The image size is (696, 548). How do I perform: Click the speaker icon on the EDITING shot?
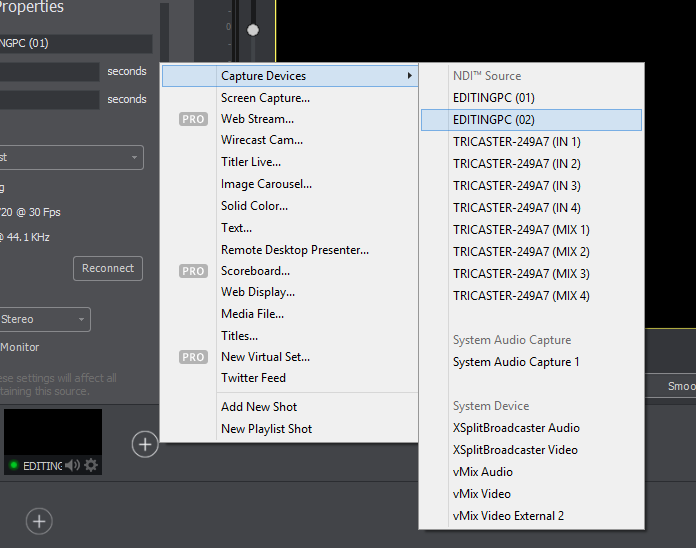point(73,465)
